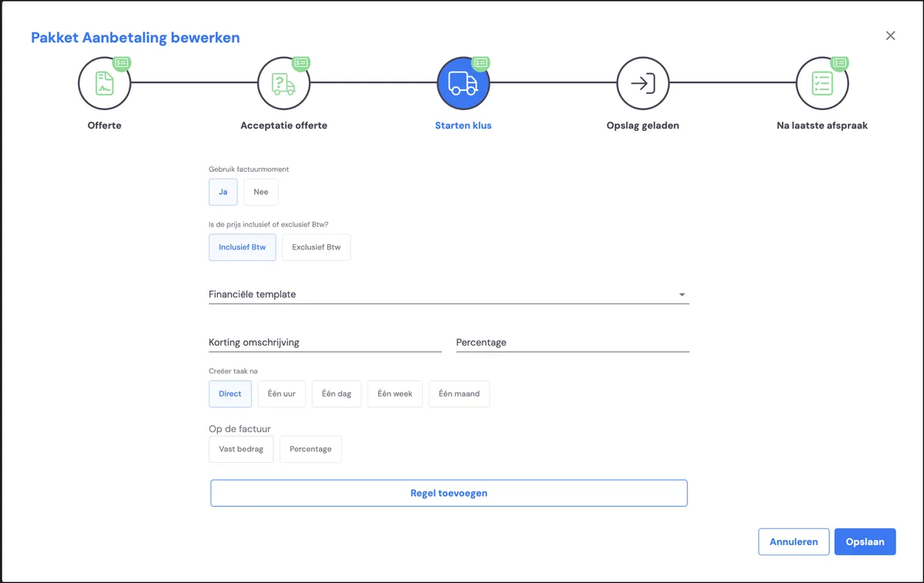Choose Vast bedrag on the invoice
The height and width of the screenshot is (583, 924).
pos(241,449)
